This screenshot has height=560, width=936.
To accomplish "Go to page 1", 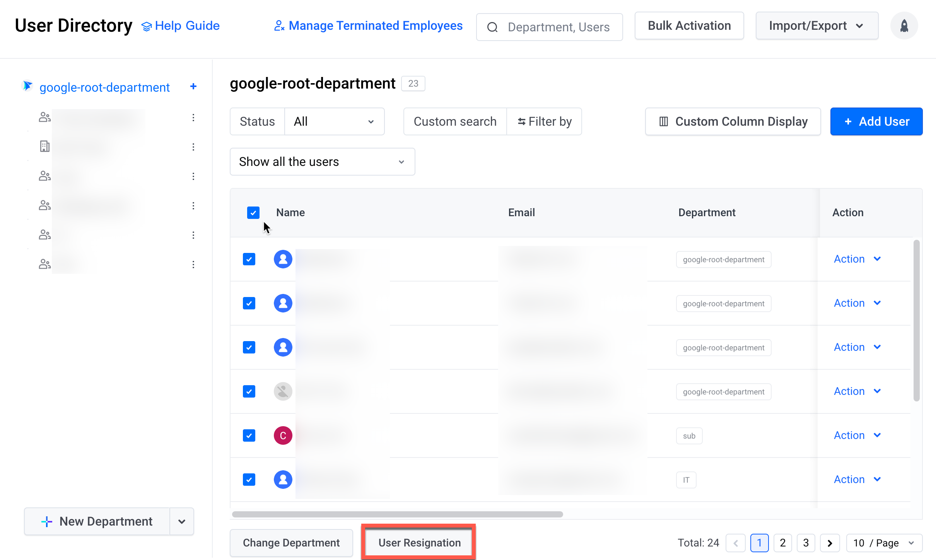I will point(759,543).
